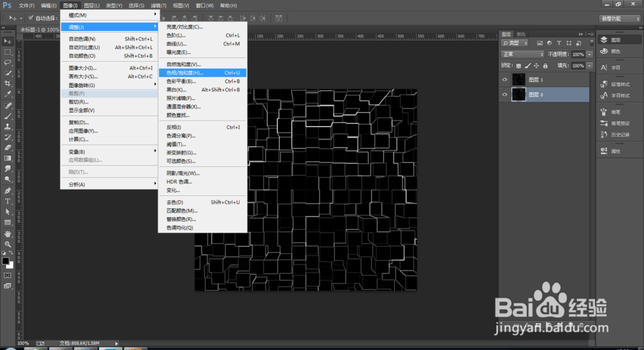This screenshot has width=644, height=350.
Task: Expand the 变量(B) submenu
Action: tap(109, 151)
